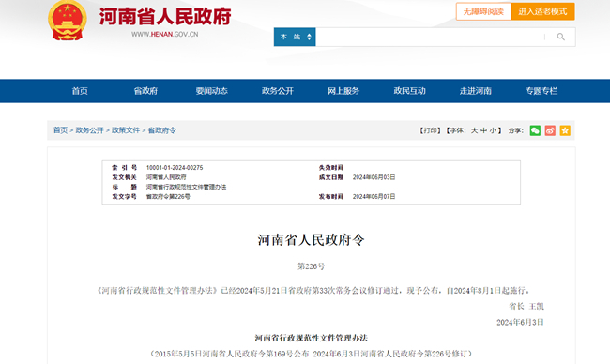Click the yellow star favorites icon
The image size is (610, 364).
click(x=565, y=130)
